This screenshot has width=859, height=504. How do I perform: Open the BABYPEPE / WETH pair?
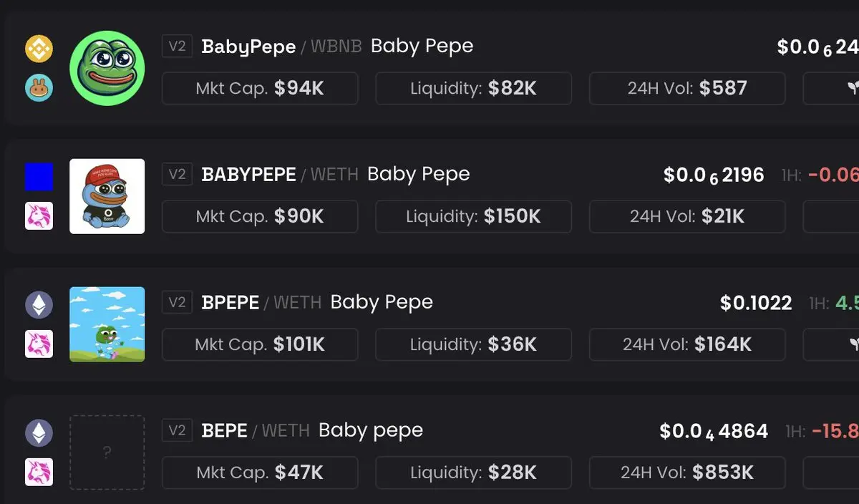279,175
